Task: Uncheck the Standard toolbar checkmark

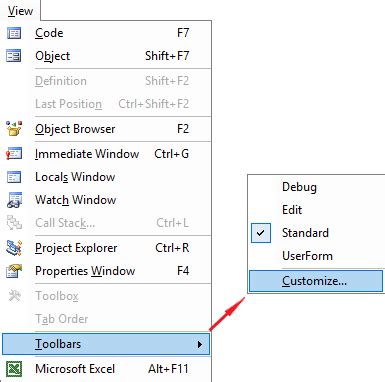Action: pyautogui.click(x=261, y=233)
